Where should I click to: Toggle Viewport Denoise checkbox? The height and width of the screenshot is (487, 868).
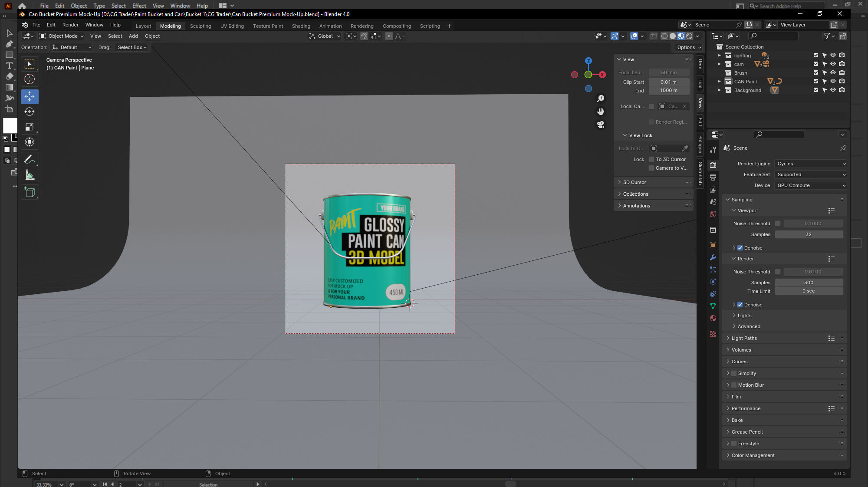pyautogui.click(x=740, y=248)
